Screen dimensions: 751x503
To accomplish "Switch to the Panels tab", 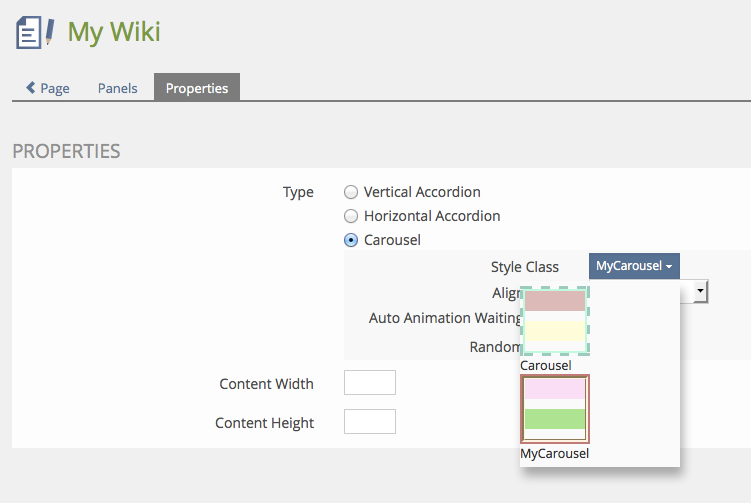I will click(x=118, y=88).
